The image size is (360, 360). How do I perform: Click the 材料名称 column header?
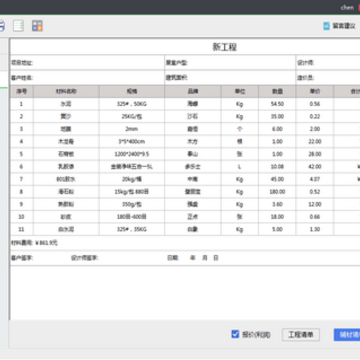(x=66, y=91)
